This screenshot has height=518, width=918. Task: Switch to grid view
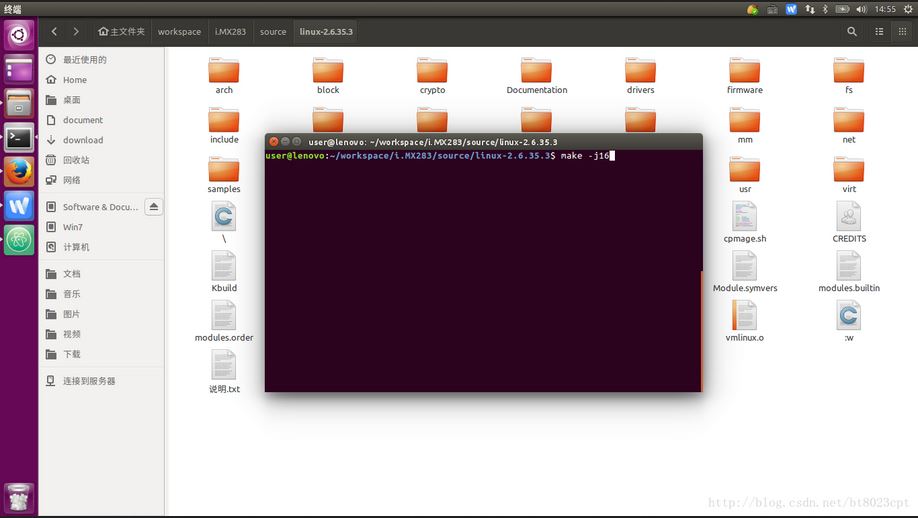(902, 32)
